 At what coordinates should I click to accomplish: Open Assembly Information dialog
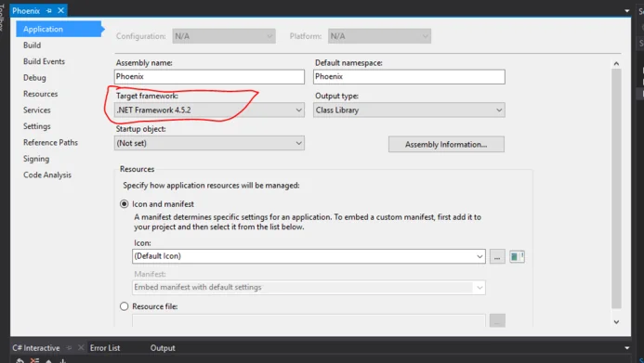click(x=446, y=145)
